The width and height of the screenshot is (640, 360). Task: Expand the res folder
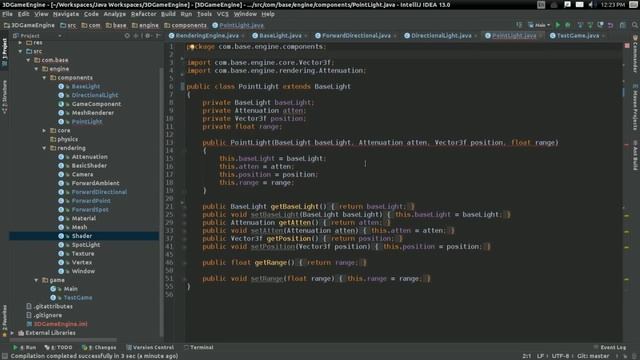(x=20, y=42)
